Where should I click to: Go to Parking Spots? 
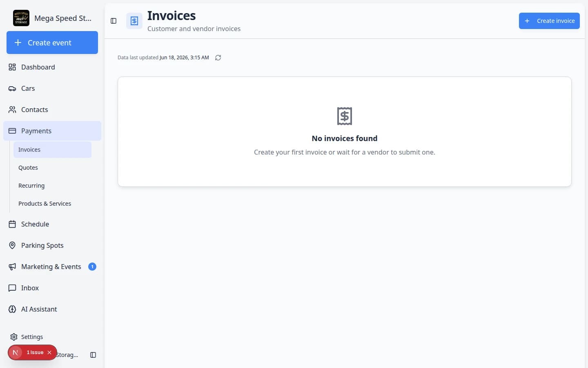point(52,245)
